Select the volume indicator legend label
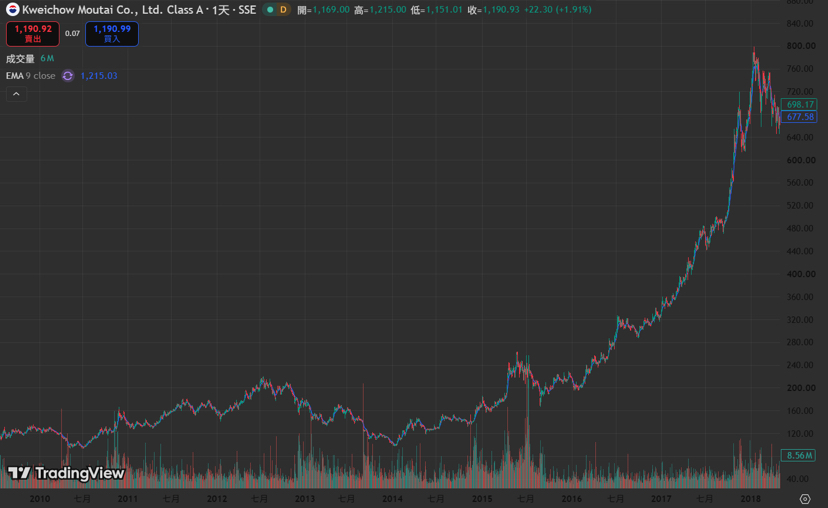 pyautogui.click(x=20, y=59)
